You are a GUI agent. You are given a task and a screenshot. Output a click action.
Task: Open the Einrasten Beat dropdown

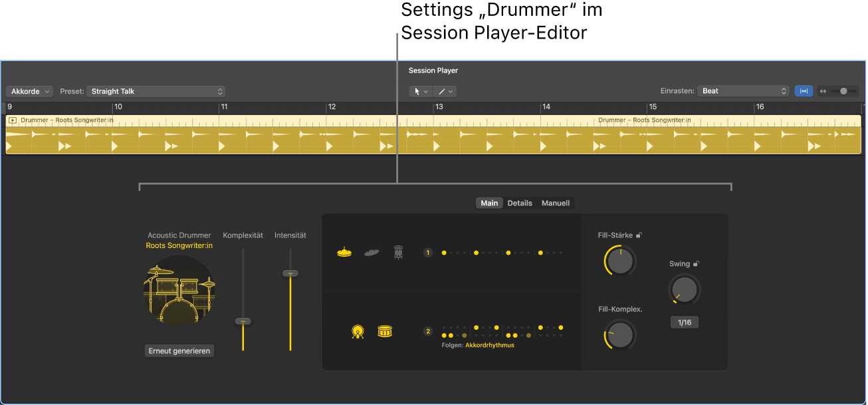click(x=742, y=91)
